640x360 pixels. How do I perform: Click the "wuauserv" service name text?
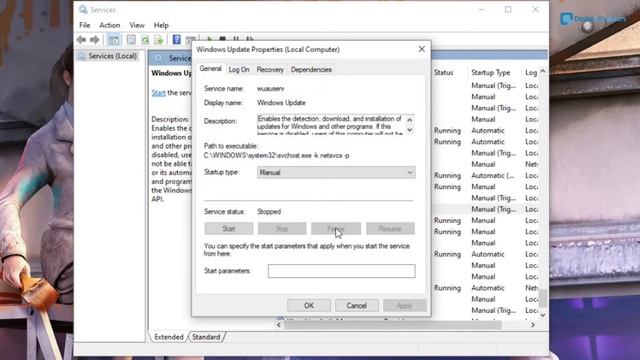pyautogui.click(x=271, y=89)
